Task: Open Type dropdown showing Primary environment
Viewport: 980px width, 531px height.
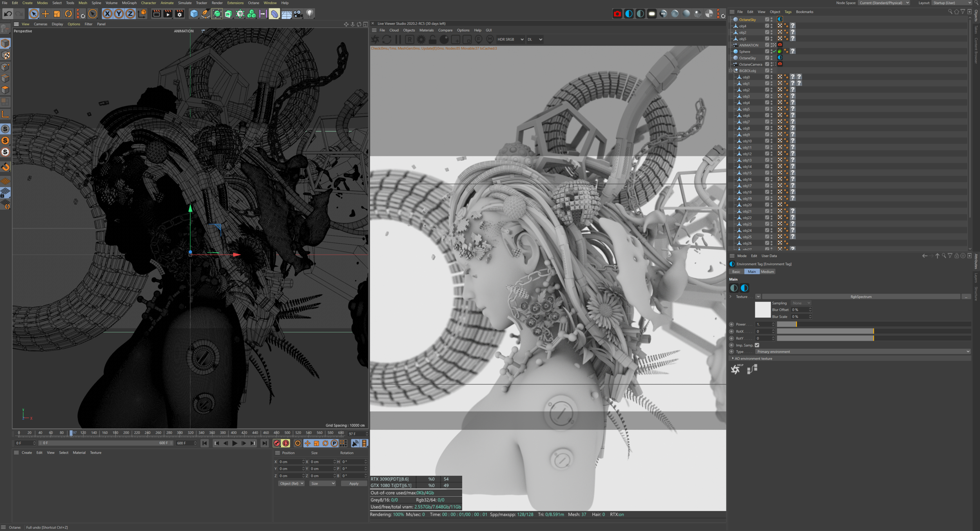Action: [x=863, y=351]
